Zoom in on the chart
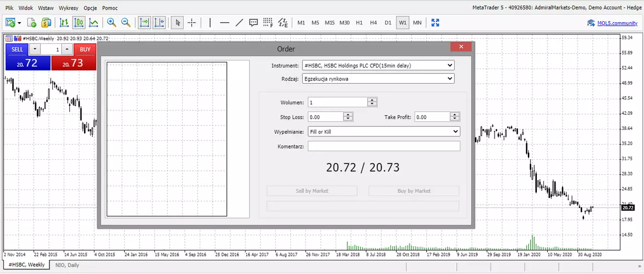This screenshot has width=644, height=274. point(111,23)
